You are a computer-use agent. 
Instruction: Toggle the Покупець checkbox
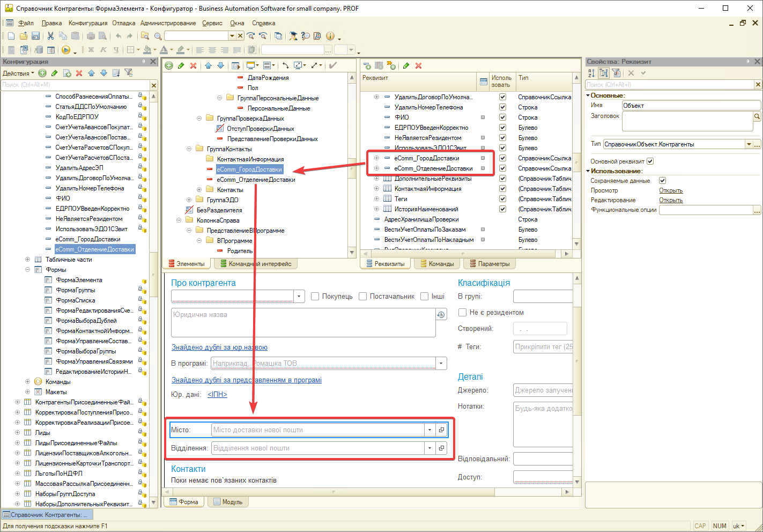315,297
